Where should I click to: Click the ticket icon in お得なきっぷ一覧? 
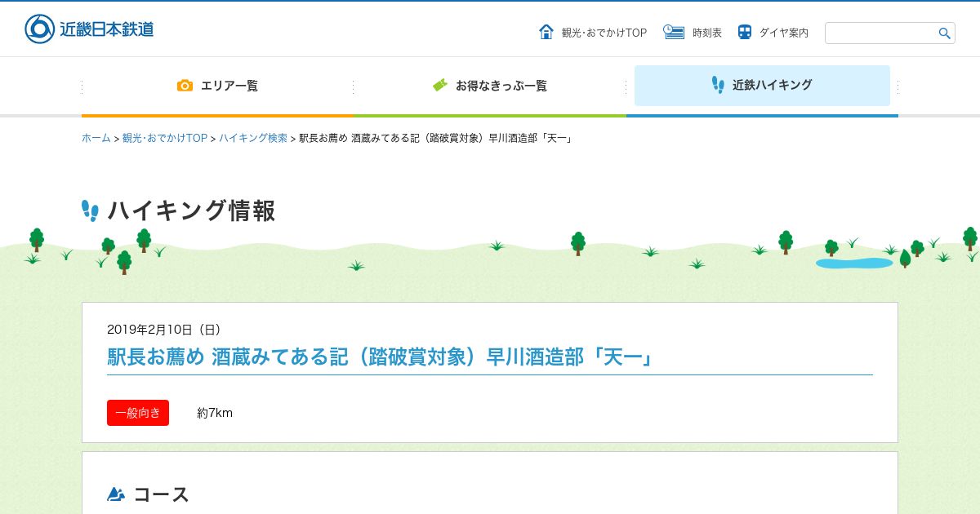click(440, 85)
